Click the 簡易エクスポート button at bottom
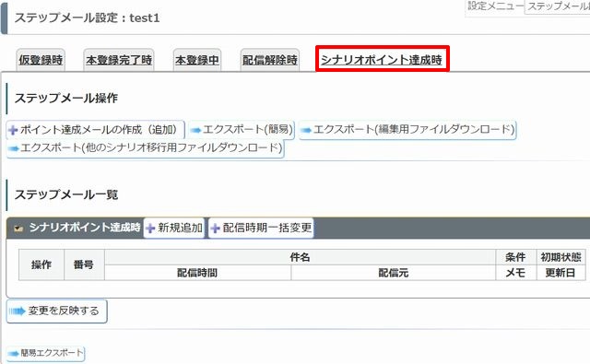590x364 pixels. (x=46, y=353)
